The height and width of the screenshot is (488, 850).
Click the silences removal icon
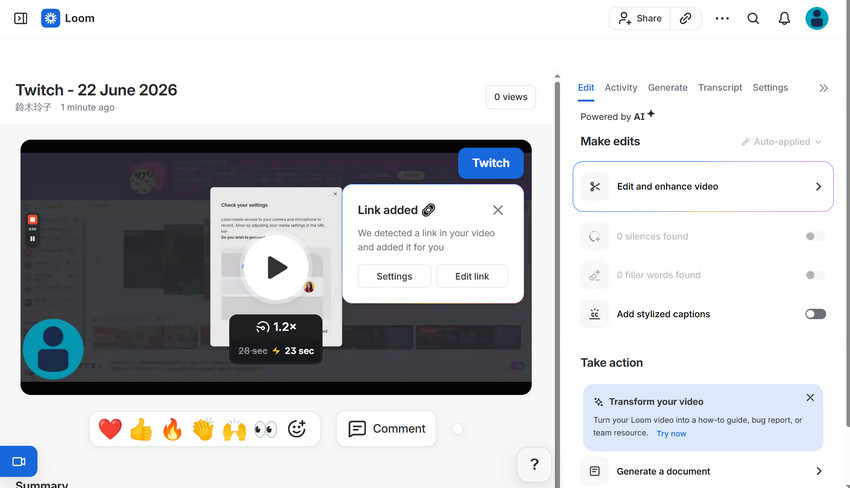click(x=595, y=236)
